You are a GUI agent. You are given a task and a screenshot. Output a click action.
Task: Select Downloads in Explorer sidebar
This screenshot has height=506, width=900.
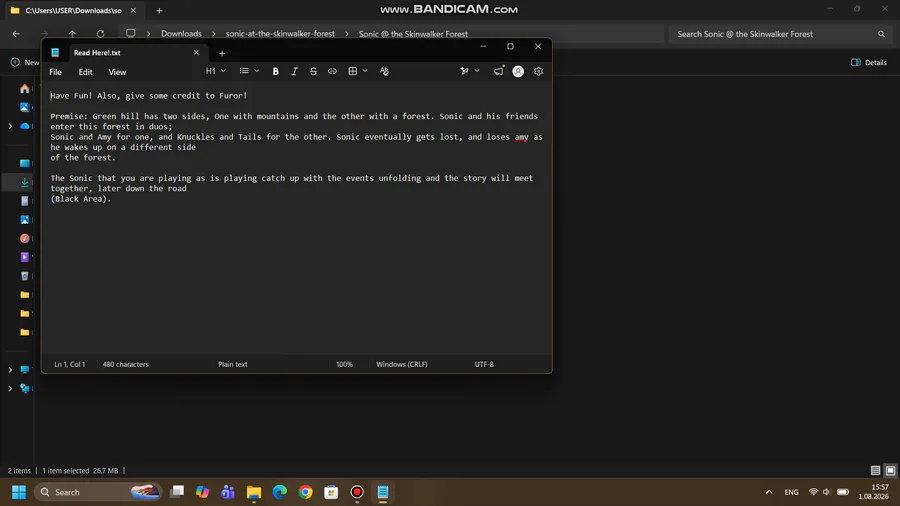coord(25,182)
